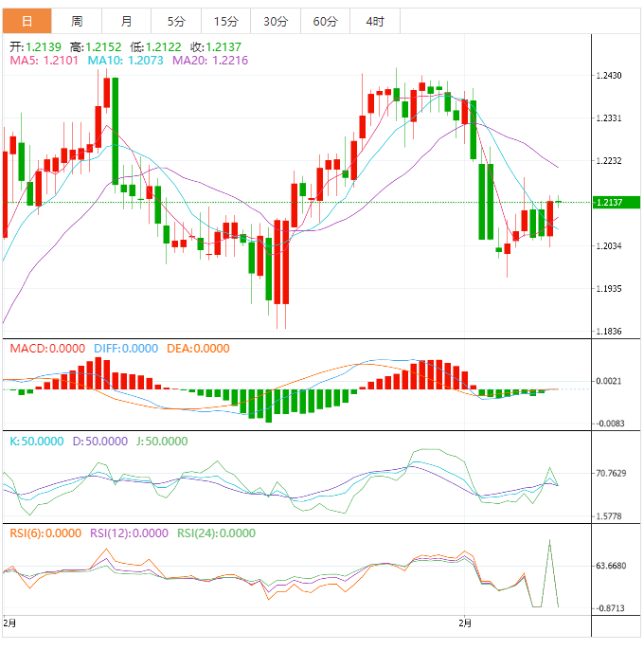Open the 5分 five-minute chart tab
The image size is (644, 650).
[176, 21]
